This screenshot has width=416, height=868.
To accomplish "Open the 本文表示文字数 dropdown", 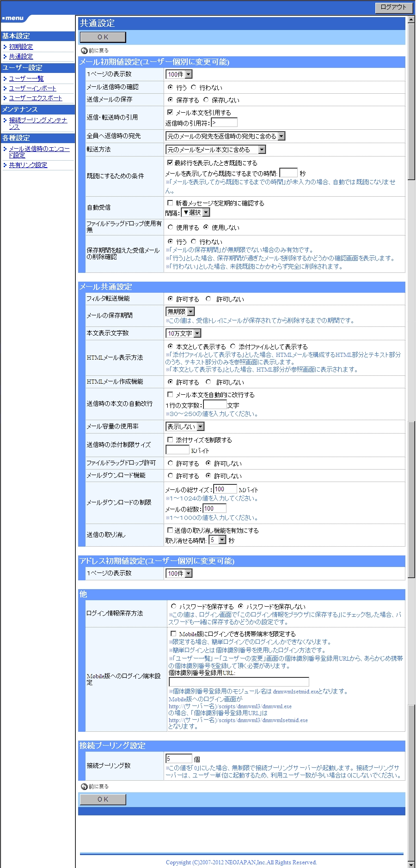I will pyautogui.click(x=197, y=333).
